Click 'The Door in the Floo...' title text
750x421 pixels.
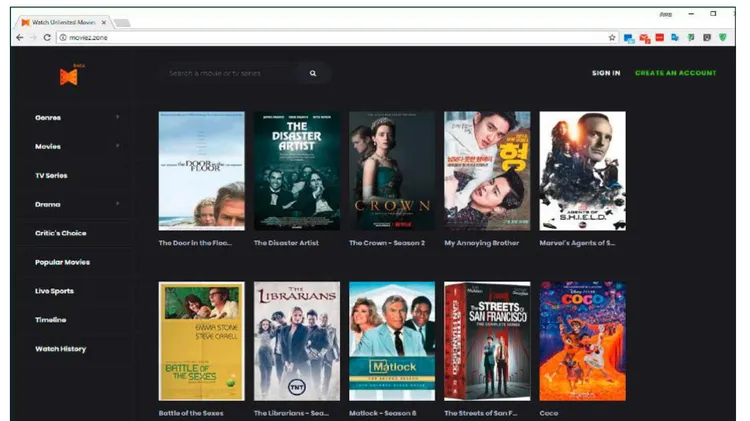coord(195,243)
